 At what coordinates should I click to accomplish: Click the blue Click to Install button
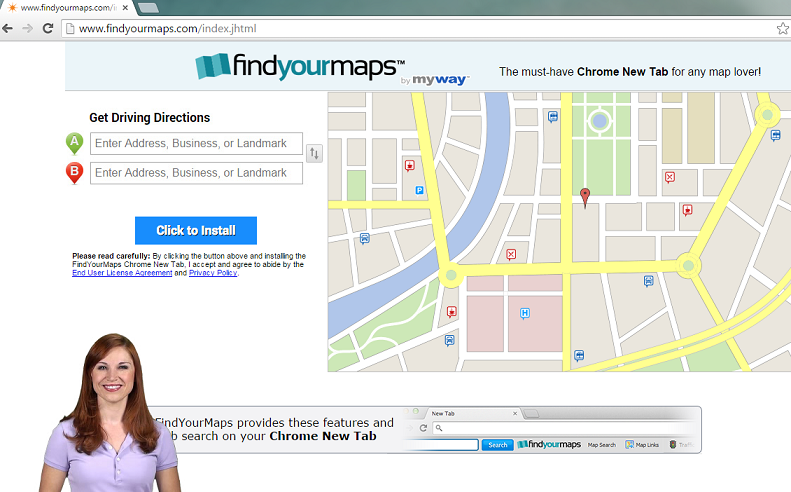[x=196, y=231]
